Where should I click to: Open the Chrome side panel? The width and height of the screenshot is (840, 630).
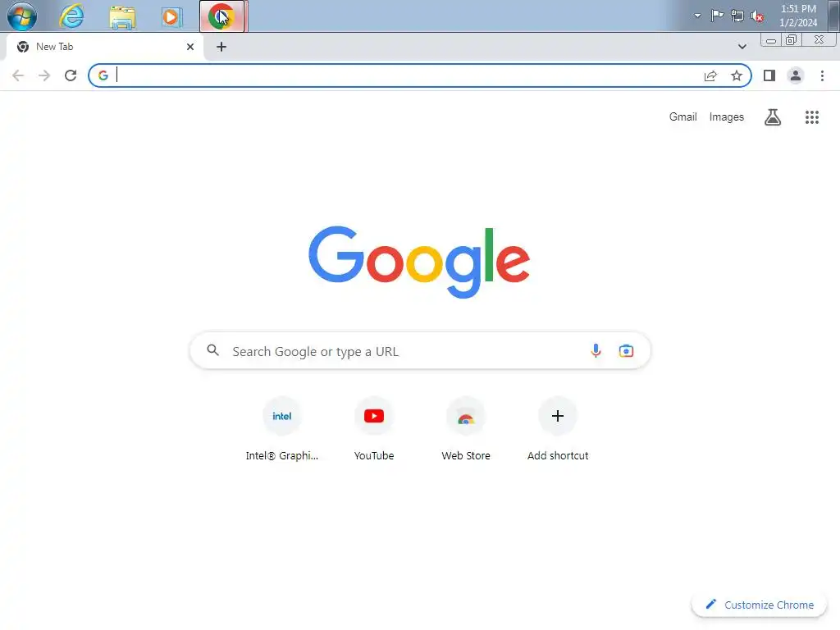point(769,75)
